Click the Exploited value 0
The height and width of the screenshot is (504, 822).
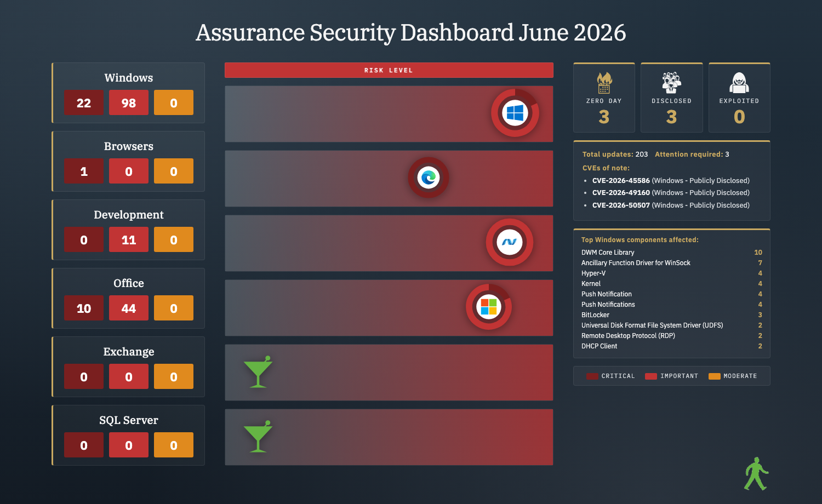tap(739, 117)
